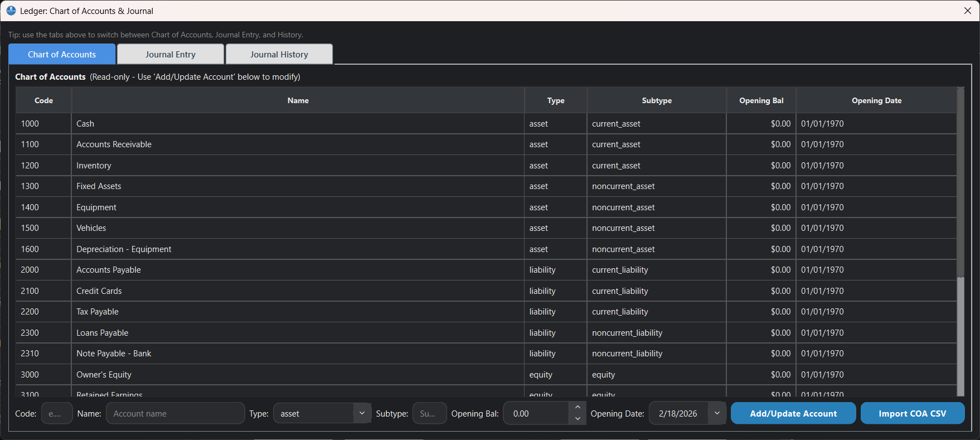Screen dimensions: 980x440
Task: Select the Depreciation - Equipment name cell
Action: click(298, 249)
